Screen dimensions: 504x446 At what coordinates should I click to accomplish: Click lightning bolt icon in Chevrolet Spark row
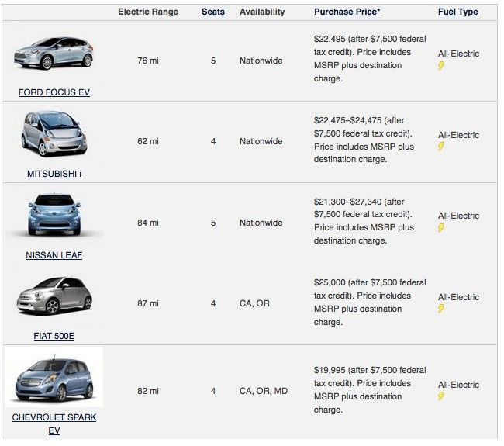[x=441, y=396]
